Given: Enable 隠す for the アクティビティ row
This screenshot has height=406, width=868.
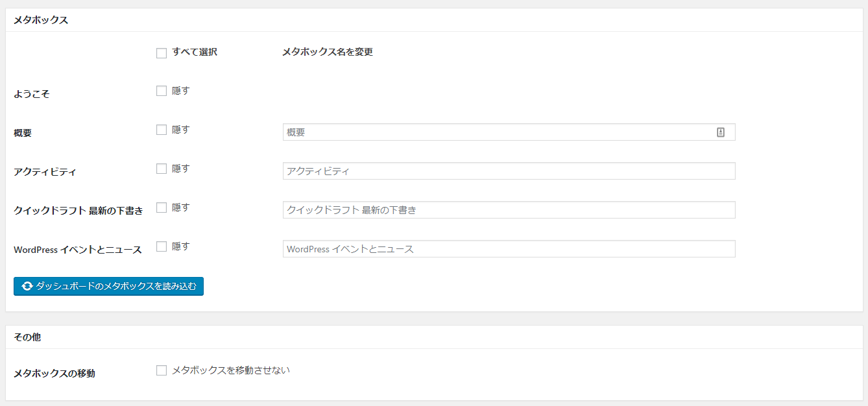Looking at the screenshot, I should point(162,169).
